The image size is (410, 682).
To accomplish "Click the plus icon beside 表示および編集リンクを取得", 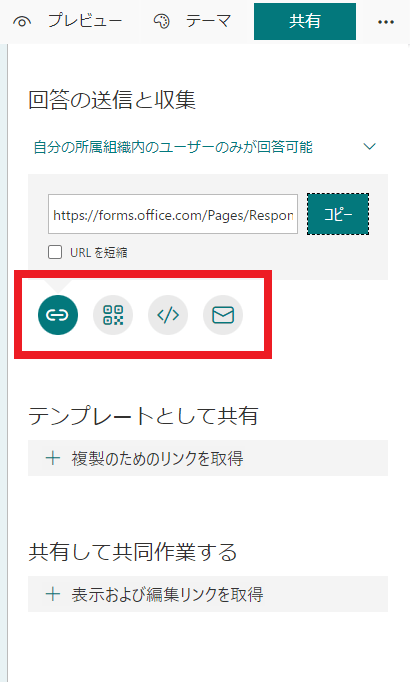I will (x=53, y=594).
